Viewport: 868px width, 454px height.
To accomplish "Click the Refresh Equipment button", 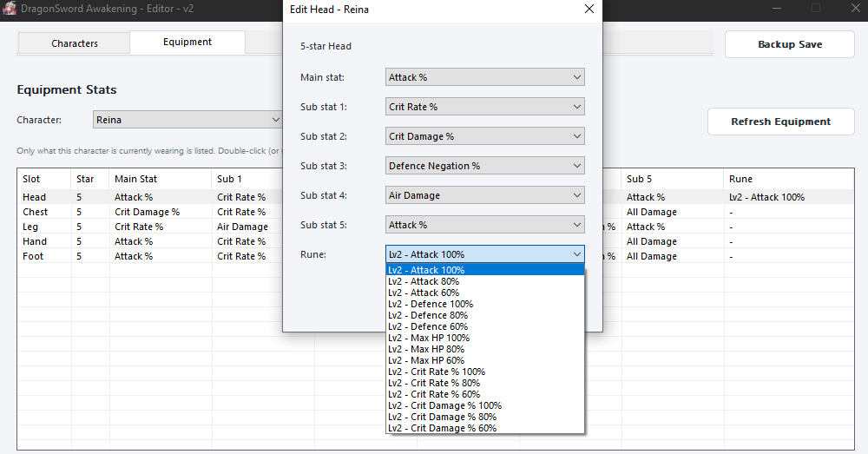I will [780, 122].
